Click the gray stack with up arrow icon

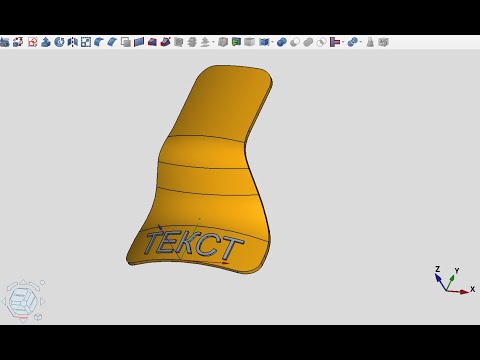click(205, 42)
